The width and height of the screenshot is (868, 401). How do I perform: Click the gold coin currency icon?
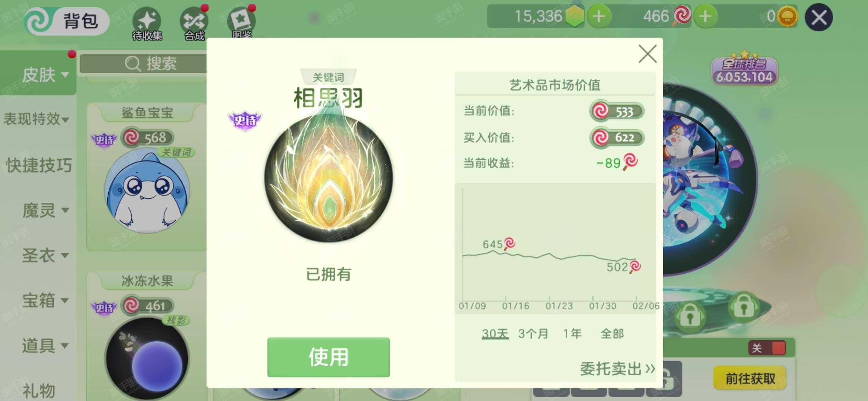(787, 16)
